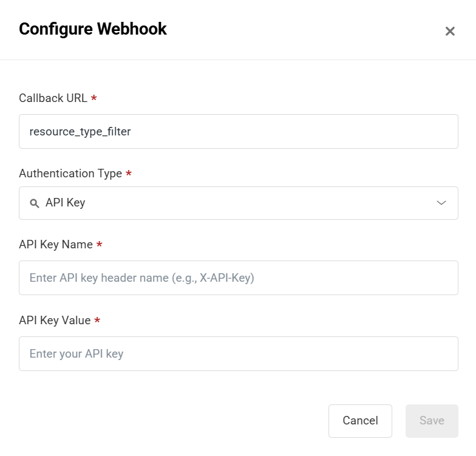
Task: Click the 'Configure Webhook' dialog title
Action: pyautogui.click(x=93, y=29)
